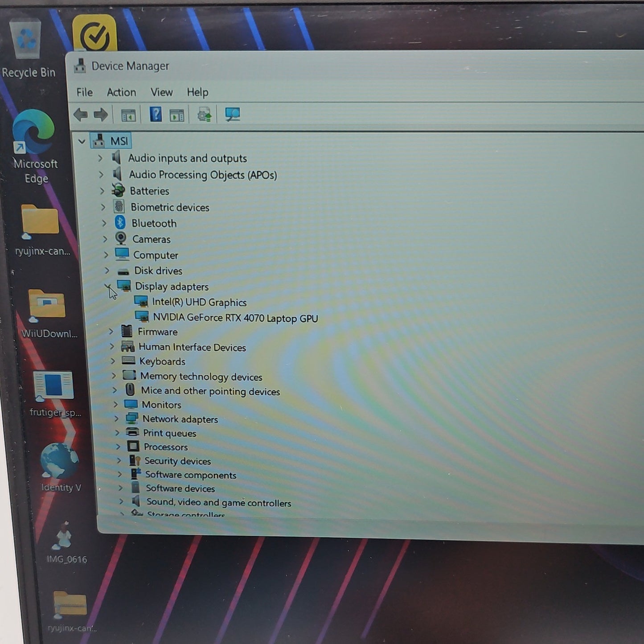Select NVIDIA GeForce RTX 4070 Laptop GPU
This screenshot has height=644, width=644.
(x=235, y=318)
